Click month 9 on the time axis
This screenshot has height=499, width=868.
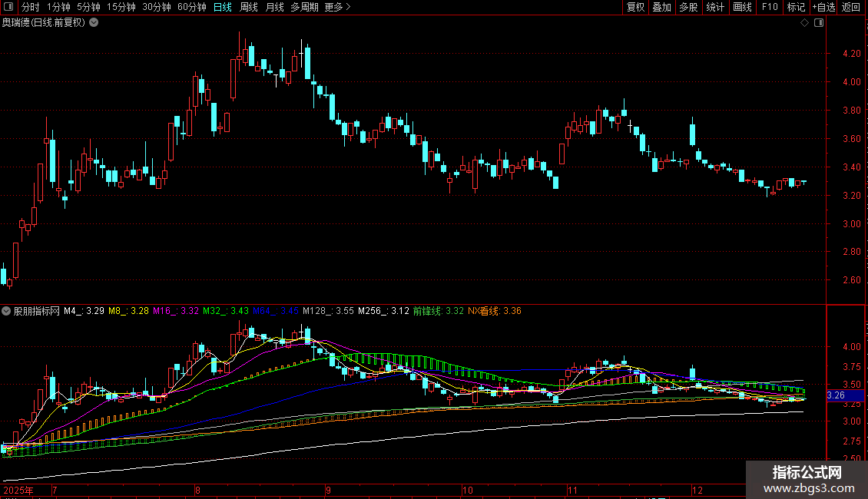(328, 490)
